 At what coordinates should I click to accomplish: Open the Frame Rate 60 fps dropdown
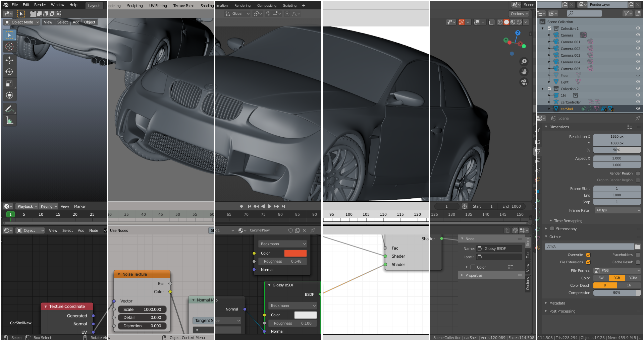coord(617,210)
